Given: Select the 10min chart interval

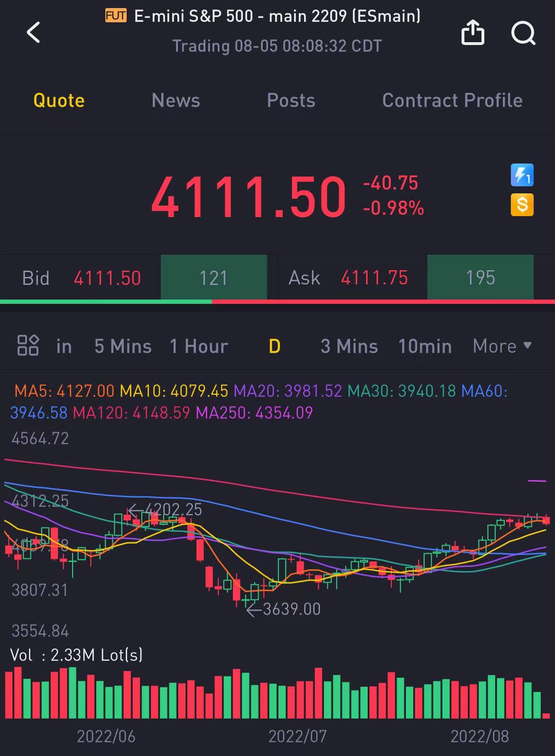Looking at the screenshot, I should coord(425,346).
